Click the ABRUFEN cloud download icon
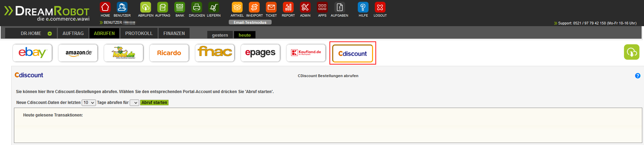 coord(146,7)
